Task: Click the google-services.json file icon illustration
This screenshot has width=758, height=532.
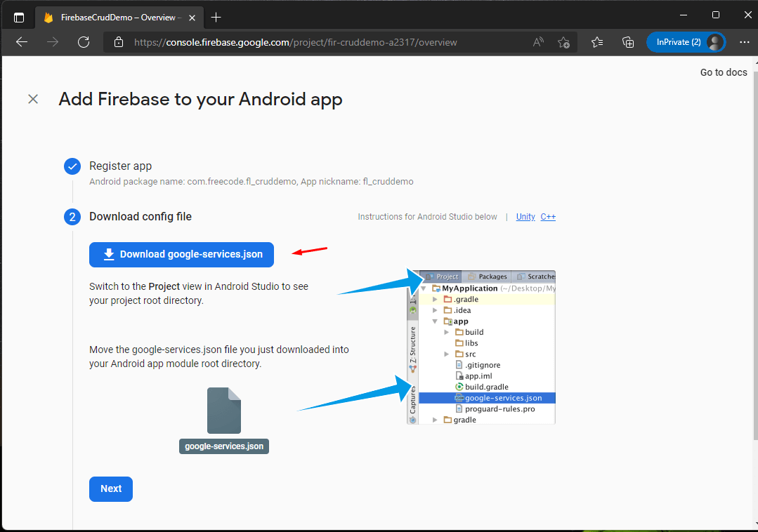Action: [223, 411]
